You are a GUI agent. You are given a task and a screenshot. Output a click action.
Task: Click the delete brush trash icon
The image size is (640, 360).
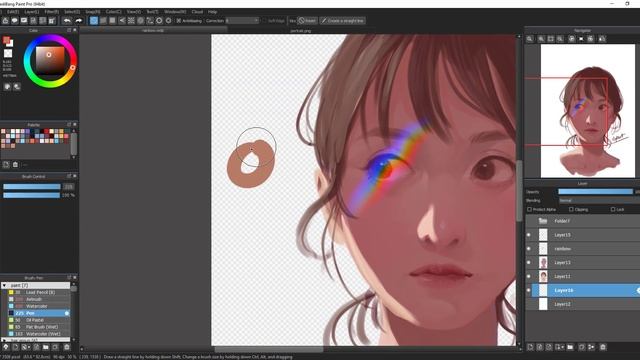67,347
